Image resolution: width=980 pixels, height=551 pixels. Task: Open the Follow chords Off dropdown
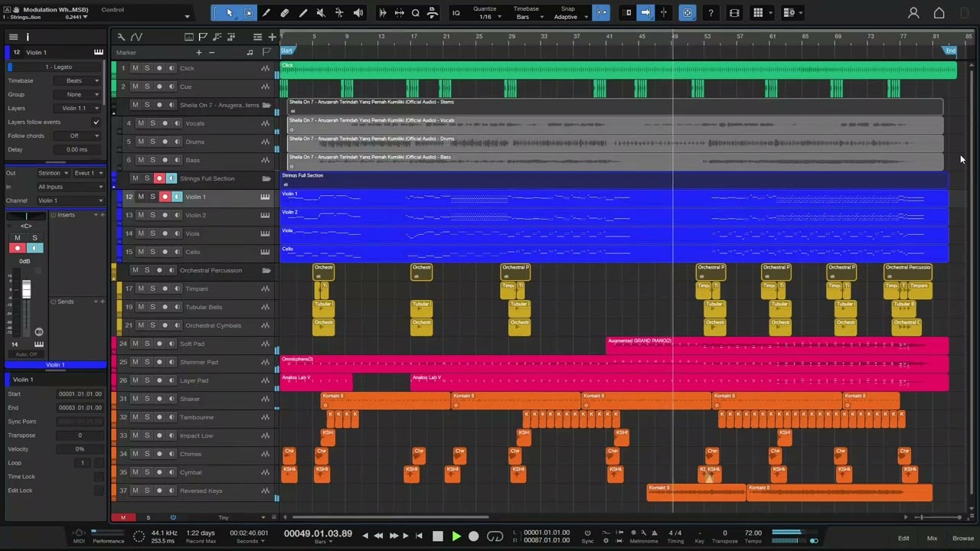point(75,135)
